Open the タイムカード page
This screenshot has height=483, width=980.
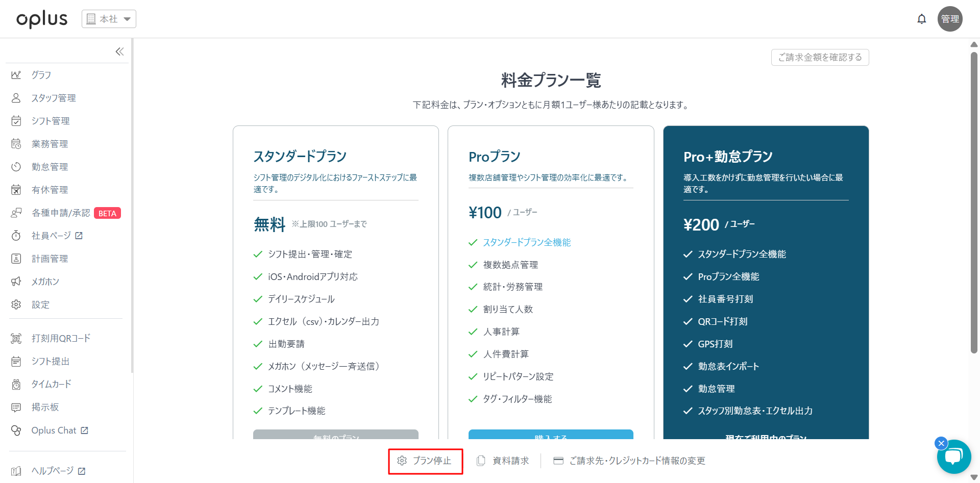(51, 384)
